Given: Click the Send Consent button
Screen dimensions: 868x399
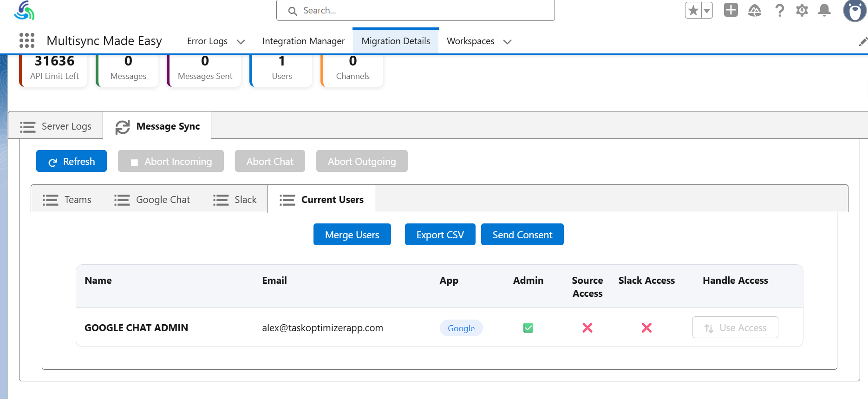Looking at the screenshot, I should (522, 235).
